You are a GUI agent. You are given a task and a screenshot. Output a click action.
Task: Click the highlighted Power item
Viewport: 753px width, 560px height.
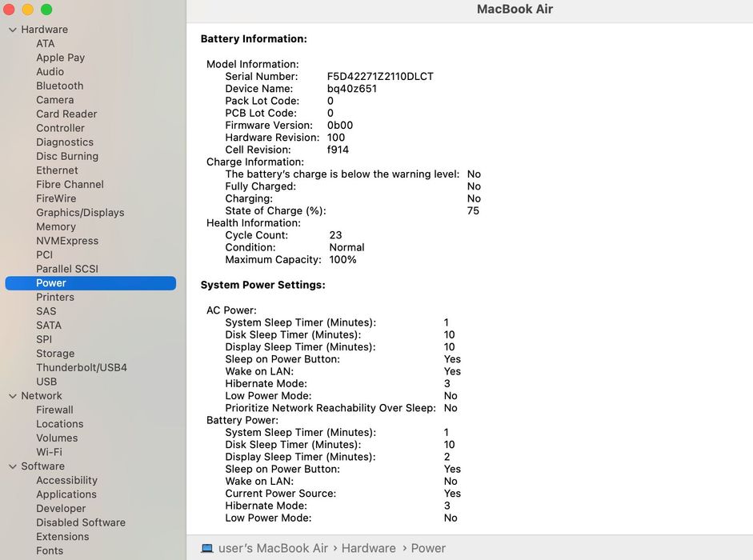pyautogui.click(x=90, y=283)
